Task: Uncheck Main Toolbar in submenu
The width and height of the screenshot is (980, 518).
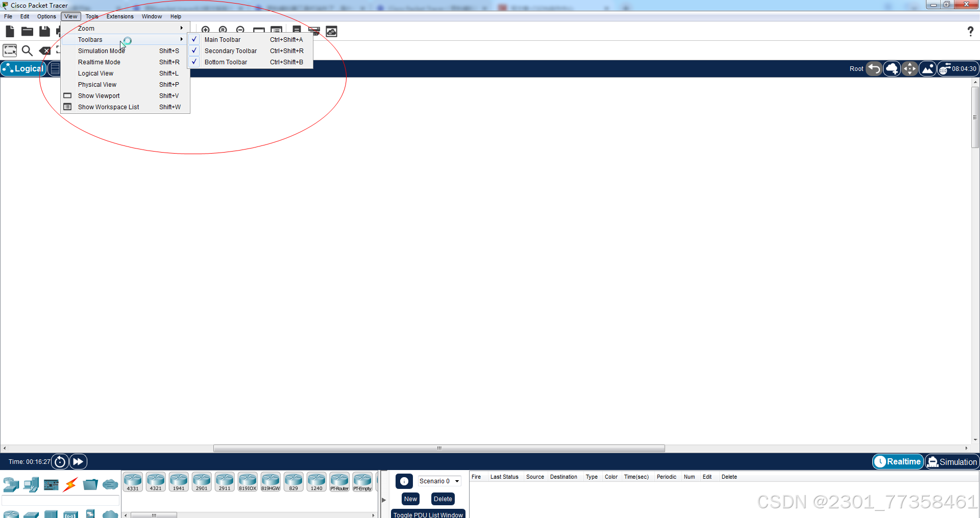Action: (x=250, y=40)
